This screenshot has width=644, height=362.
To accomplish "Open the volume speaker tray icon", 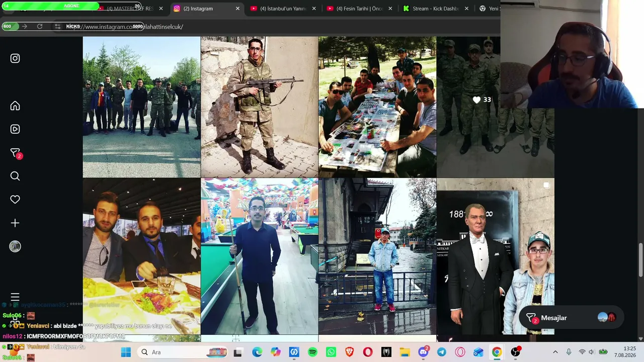I will pyautogui.click(x=592, y=352).
